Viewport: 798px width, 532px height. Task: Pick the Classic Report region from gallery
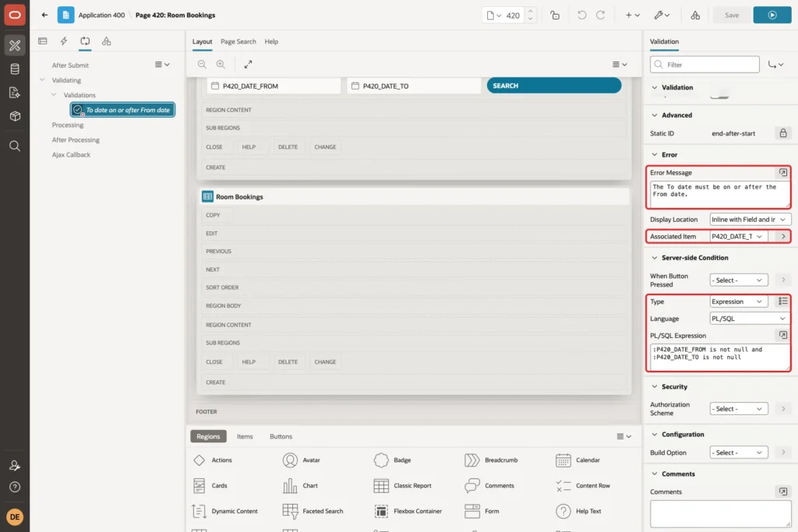coord(403,486)
